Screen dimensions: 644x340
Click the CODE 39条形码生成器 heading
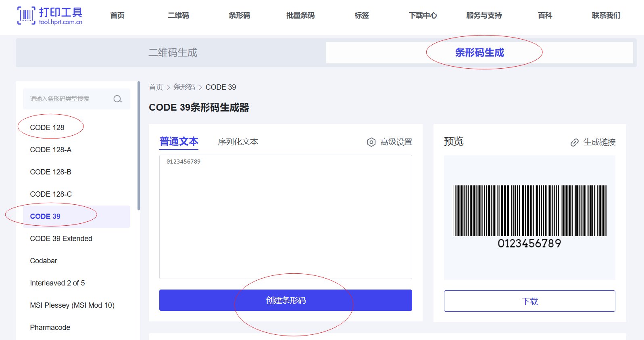(199, 107)
